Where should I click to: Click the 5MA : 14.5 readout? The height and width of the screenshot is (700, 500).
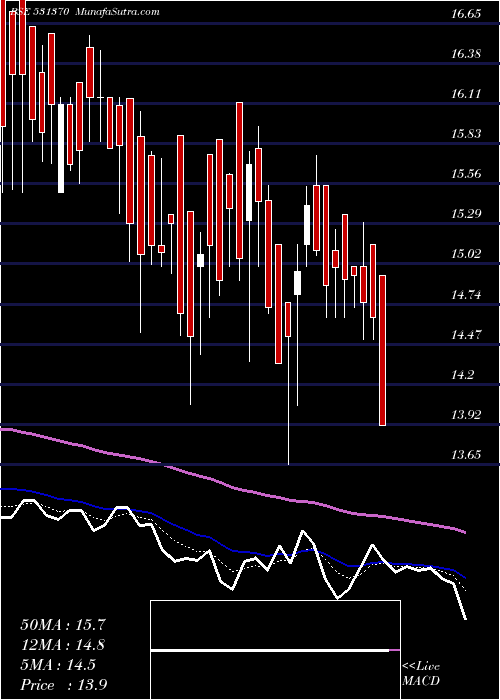click(58, 665)
